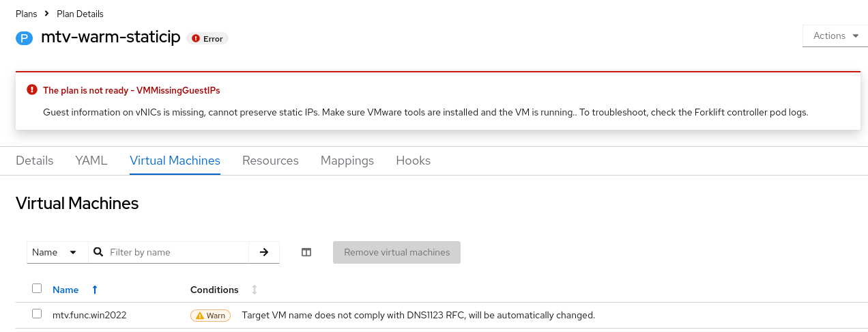Image resolution: width=868 pixels, height=332 pixels.
Task: Sort by the Conditions column arrows
Action: 255,290
